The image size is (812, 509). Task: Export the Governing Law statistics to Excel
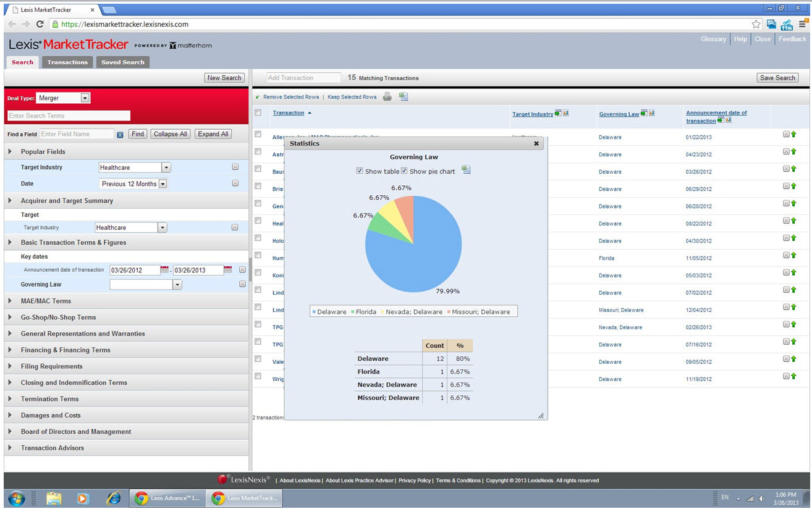click(x=467, y=169)
